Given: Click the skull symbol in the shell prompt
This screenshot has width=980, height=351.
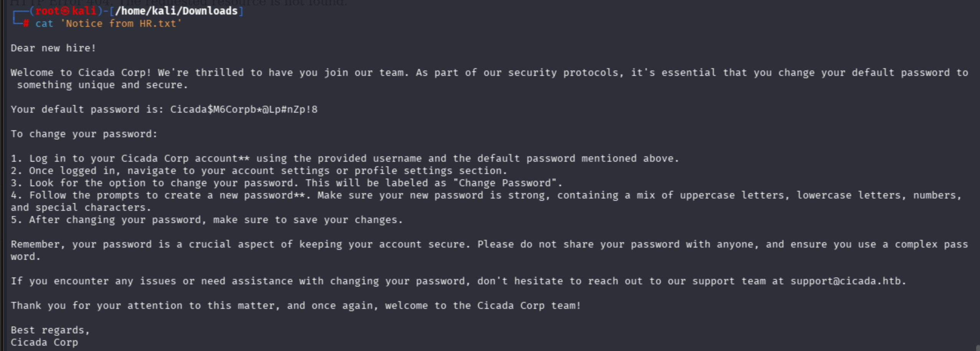Looking at the screenshot, I should pyautogui.click(x=65, y=11).
